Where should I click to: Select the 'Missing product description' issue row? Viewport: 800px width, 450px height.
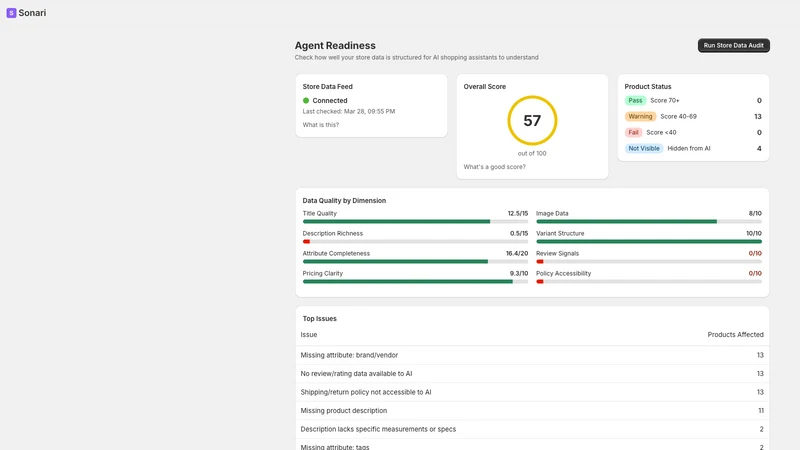(x=532, y=411)
